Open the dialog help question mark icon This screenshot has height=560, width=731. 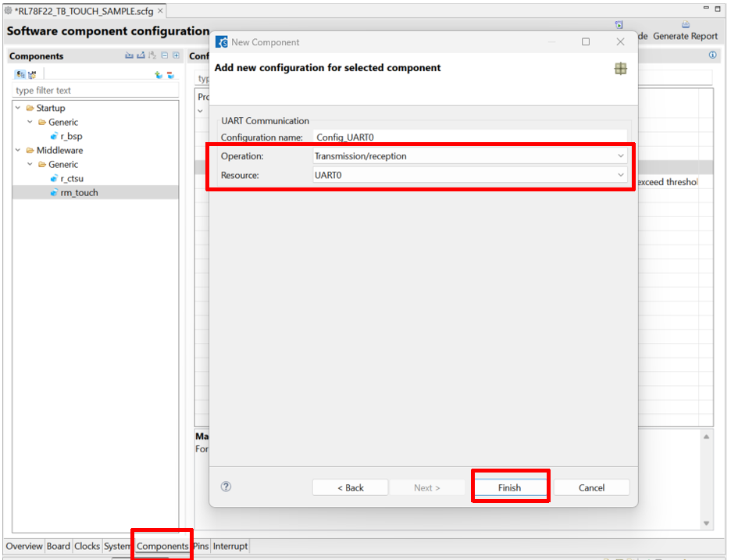point(226,487)
